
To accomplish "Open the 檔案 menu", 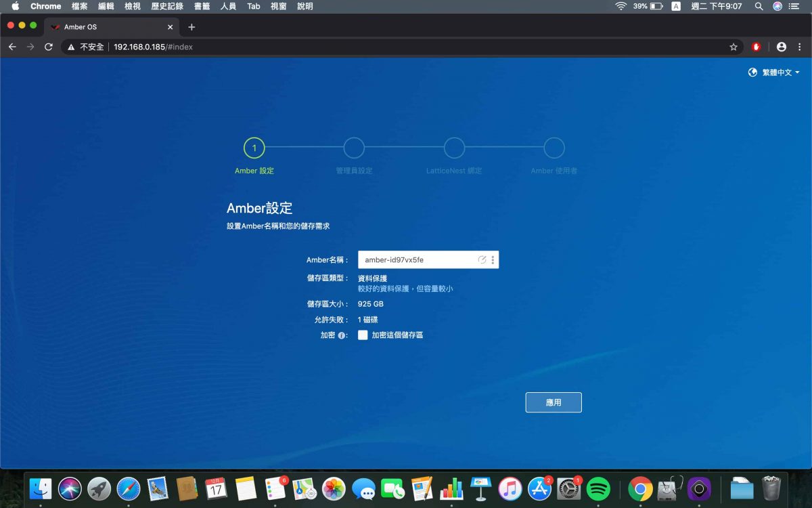I will (80, 6).
